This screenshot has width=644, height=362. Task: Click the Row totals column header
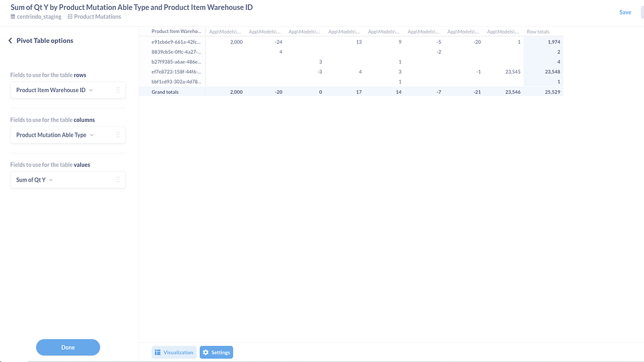[538, 31]
